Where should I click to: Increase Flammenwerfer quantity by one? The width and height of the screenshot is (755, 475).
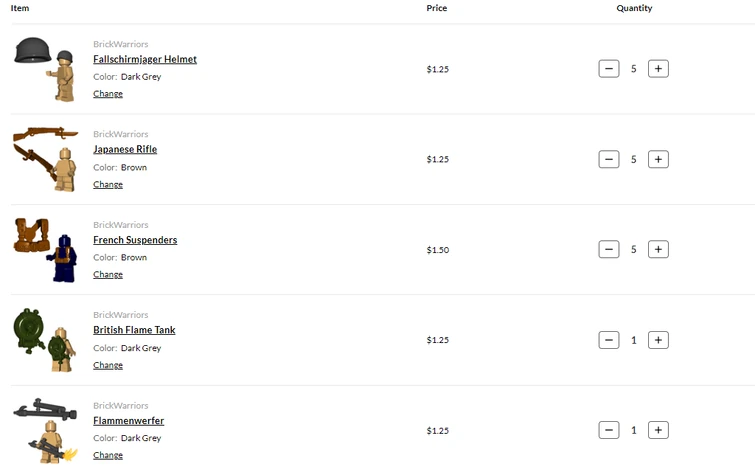[658, 430]
